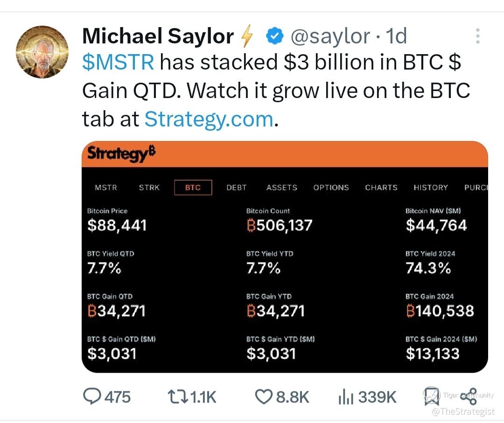The height and width of the screenshot is (423, 504).
Task: Select the Michael Saylor display name
Action: (158, 36)
